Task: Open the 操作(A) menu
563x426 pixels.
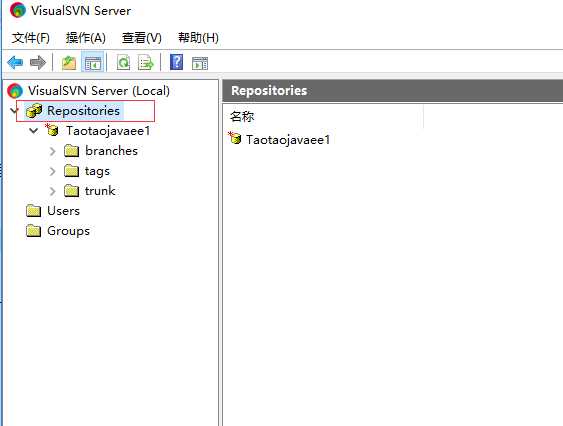Action: (x=85, y=38)
